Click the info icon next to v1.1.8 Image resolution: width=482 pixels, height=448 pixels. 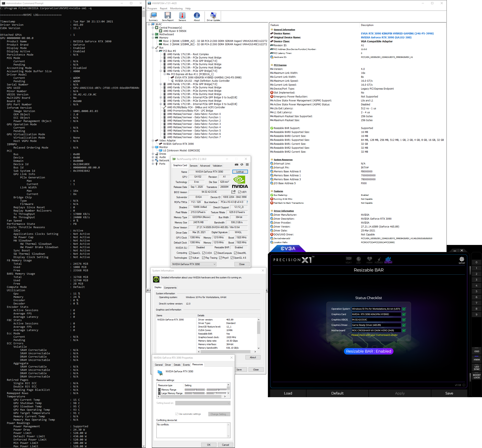[464, 385]
